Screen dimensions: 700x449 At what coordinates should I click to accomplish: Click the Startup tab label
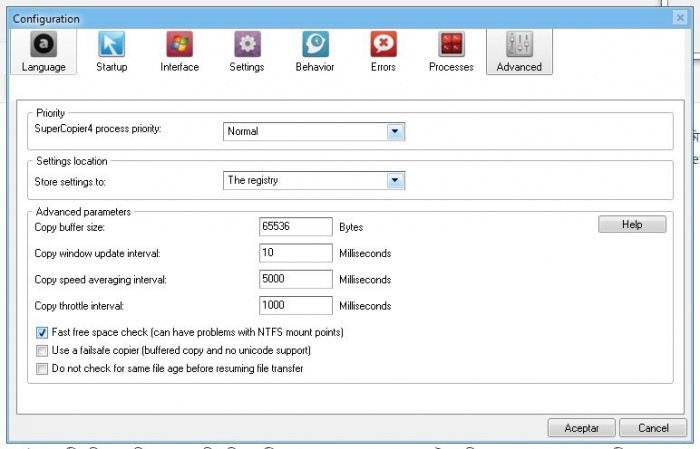click(x=112, y=67)
